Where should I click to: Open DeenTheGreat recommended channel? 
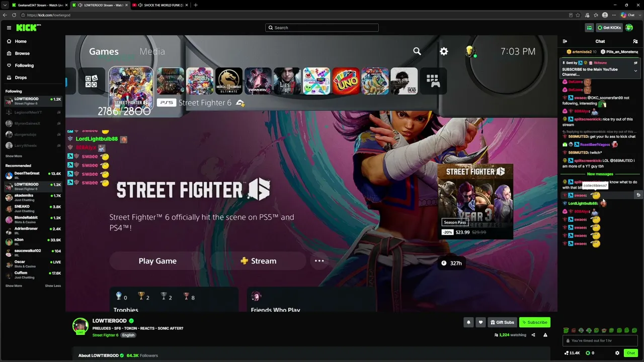pos(33,175)
